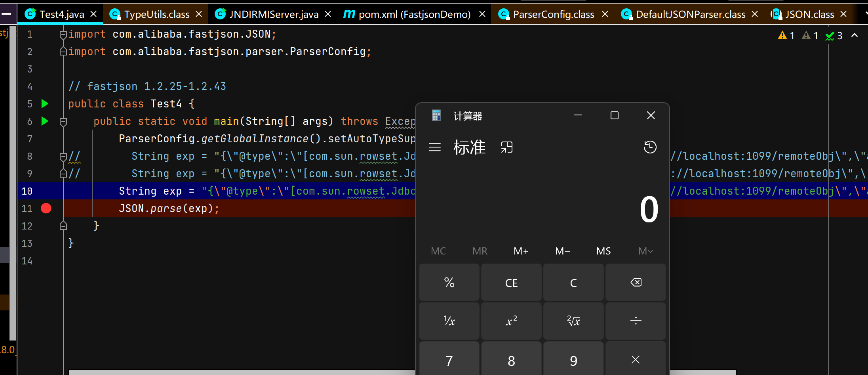The height and width of the screenshot is (375, 868).
Task: Click the backspace button in Calculator
Action: [x=636, y=283]
